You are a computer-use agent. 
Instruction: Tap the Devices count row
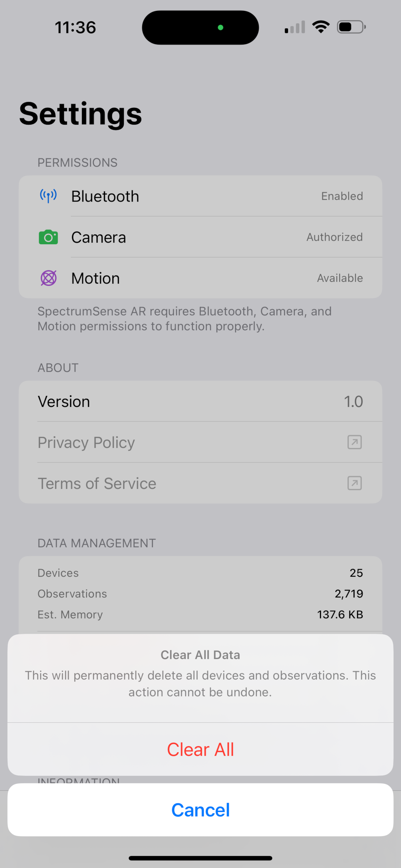[x=200, y=573]
